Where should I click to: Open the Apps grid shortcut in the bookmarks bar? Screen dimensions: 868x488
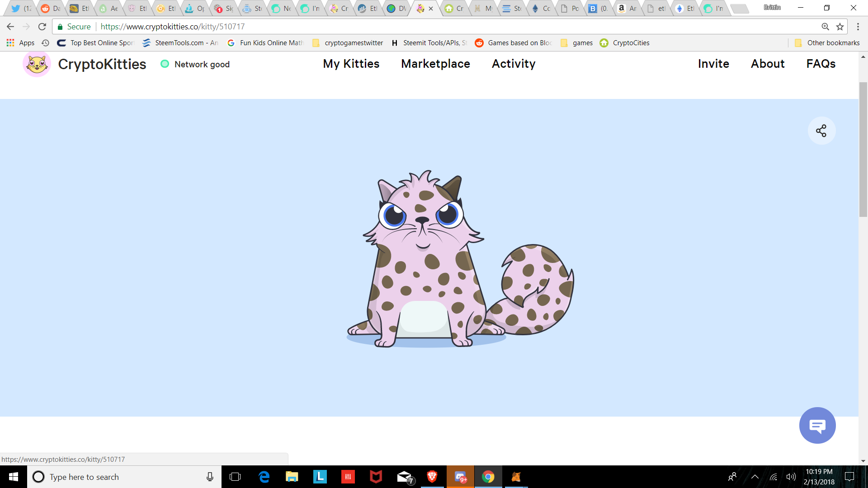20,43
